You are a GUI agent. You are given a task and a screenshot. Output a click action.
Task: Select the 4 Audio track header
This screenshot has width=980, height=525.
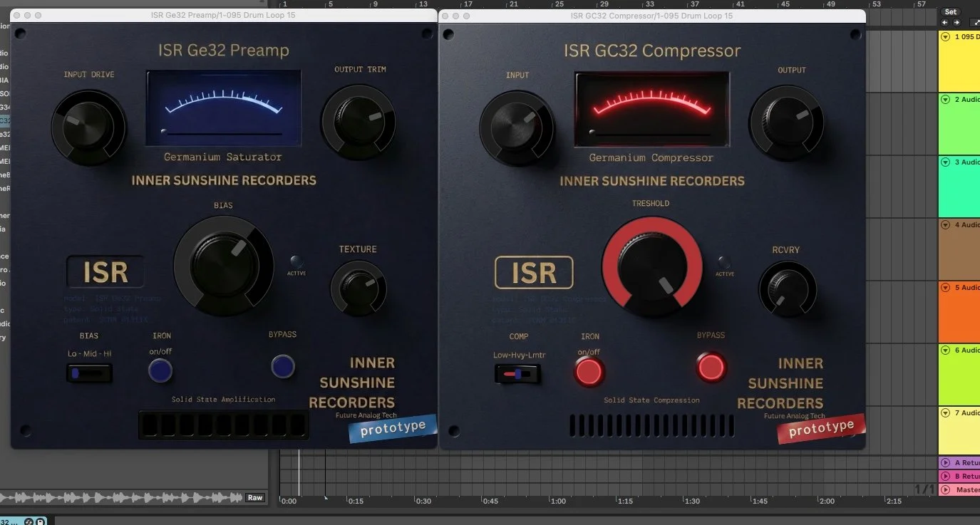click(959, 249)
